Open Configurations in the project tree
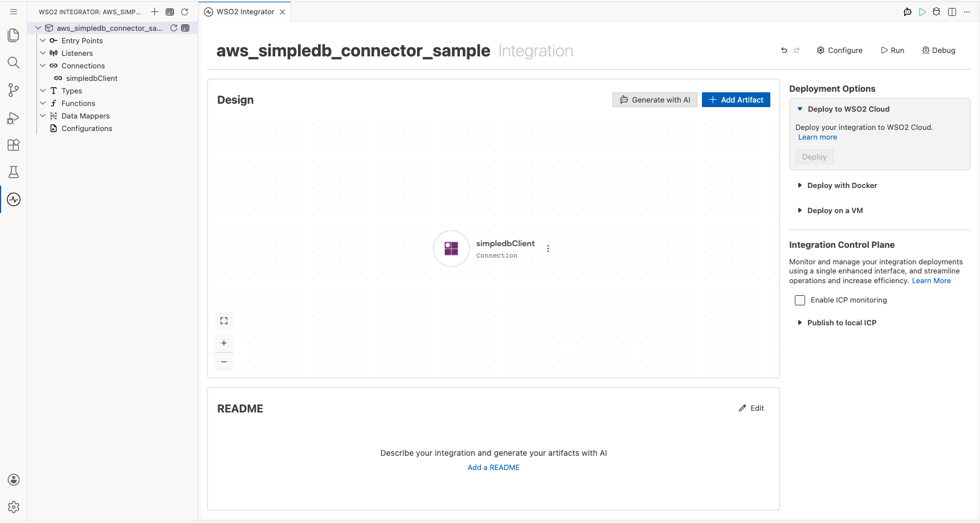 point(87,128)
